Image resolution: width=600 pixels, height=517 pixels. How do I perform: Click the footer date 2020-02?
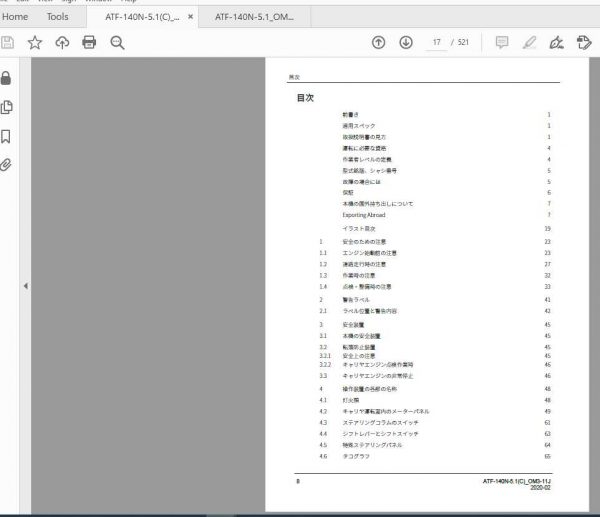(540, 488)
